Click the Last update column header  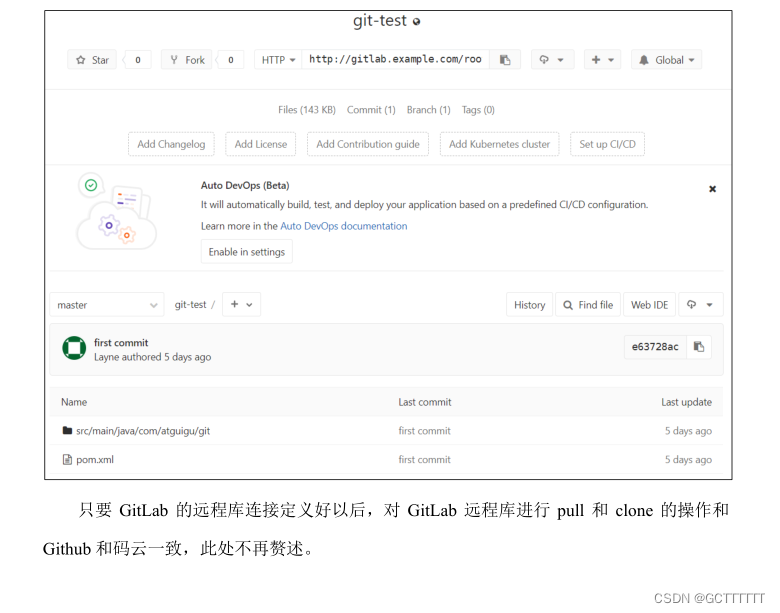pyautogui.click(x=686, y=402)
